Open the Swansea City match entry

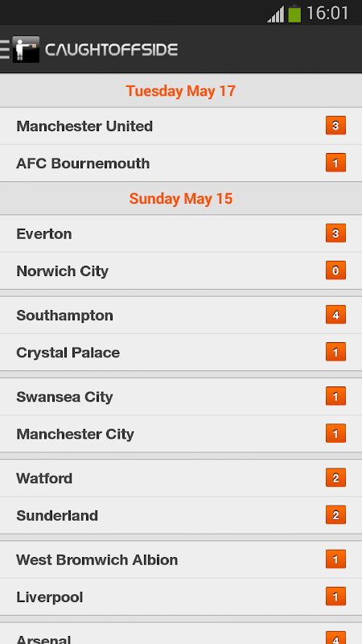(181, 397)
